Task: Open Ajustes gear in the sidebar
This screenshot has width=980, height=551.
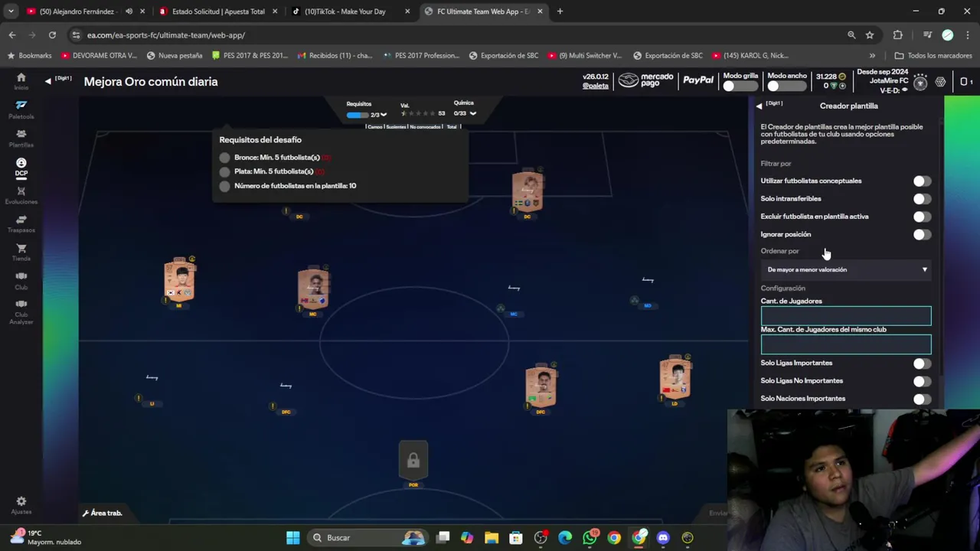Action: click(x=21, y=505)
